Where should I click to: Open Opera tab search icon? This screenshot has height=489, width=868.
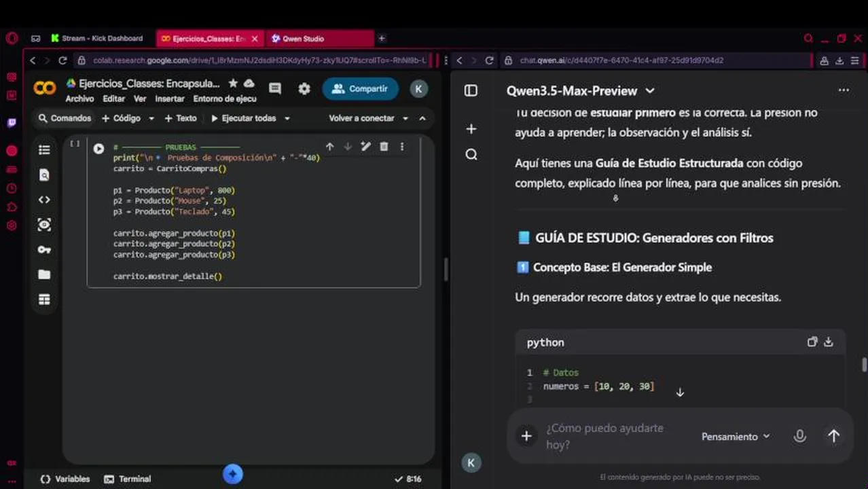pyautogui.click(x=808, y=39)
